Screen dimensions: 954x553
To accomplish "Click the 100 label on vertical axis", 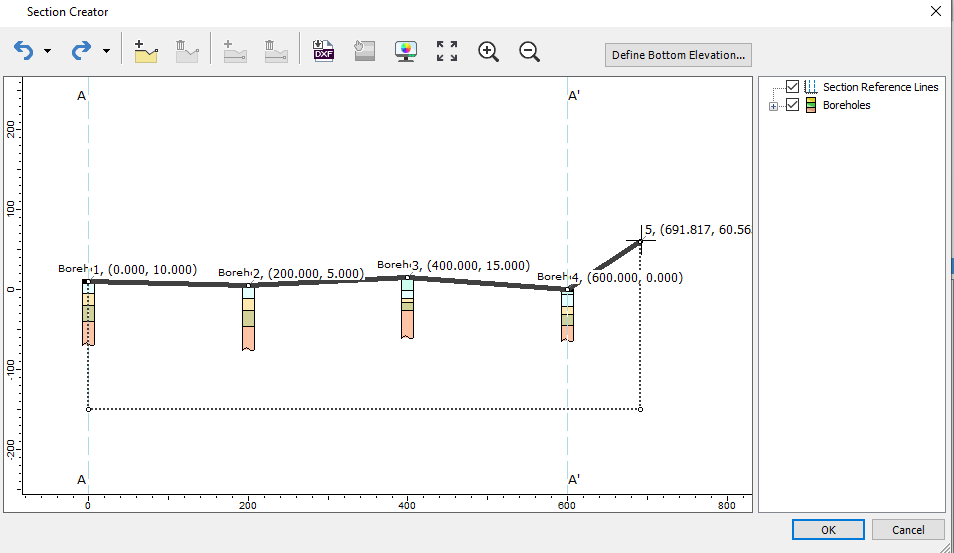I will (x=10, y=209).
